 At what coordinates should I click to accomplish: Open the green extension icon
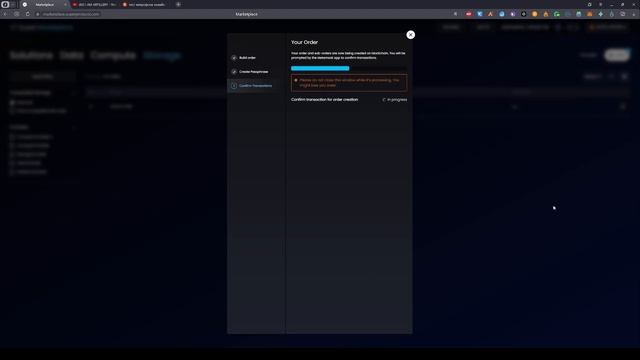(x=557, y=14)
